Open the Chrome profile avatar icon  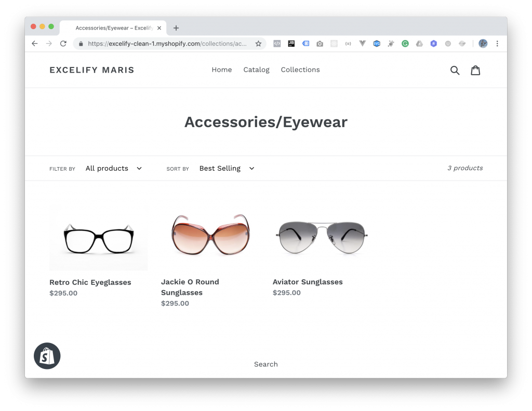pos(483,44)
